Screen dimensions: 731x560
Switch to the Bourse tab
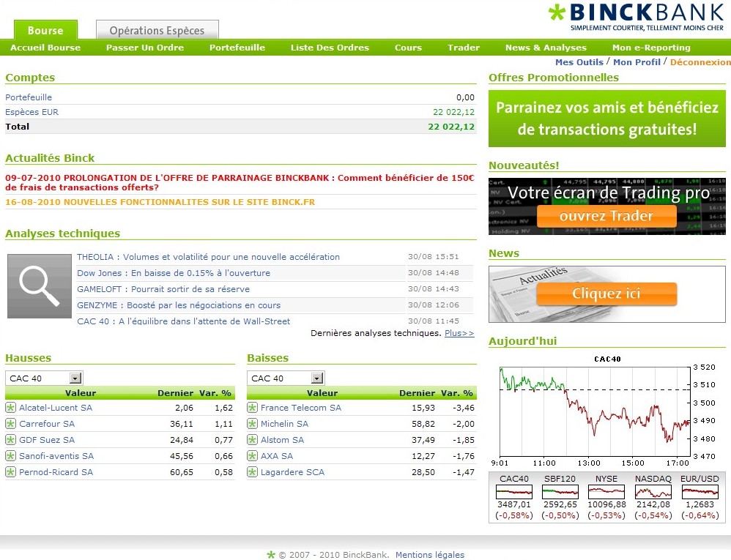click(45, 30)
